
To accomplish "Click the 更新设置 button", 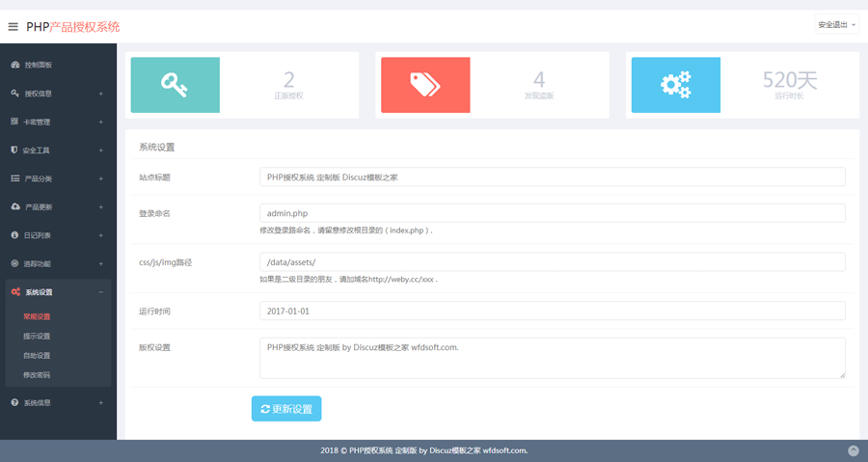I will click(286, 408).
